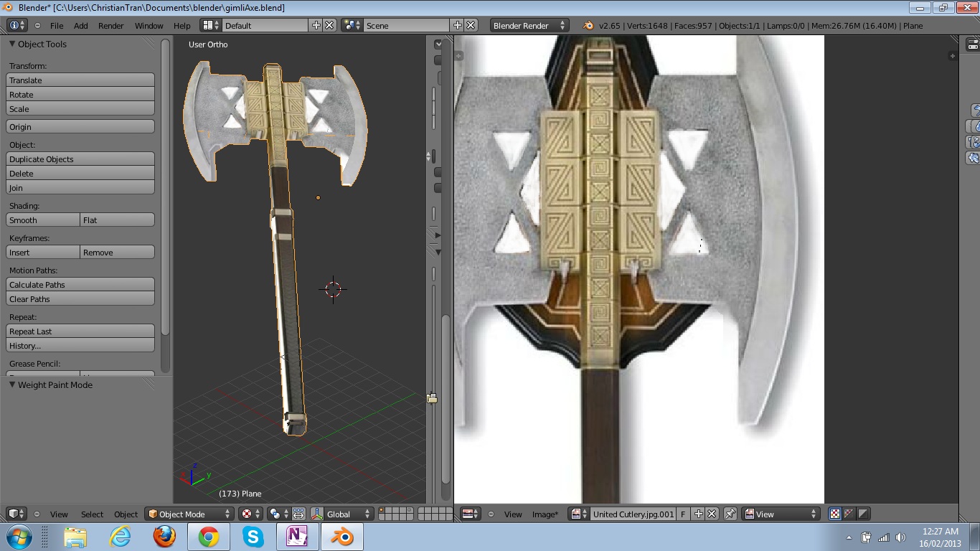Open the Add menu
The width and height of the screenshot is (980, 551).
[x=81, y=25]
